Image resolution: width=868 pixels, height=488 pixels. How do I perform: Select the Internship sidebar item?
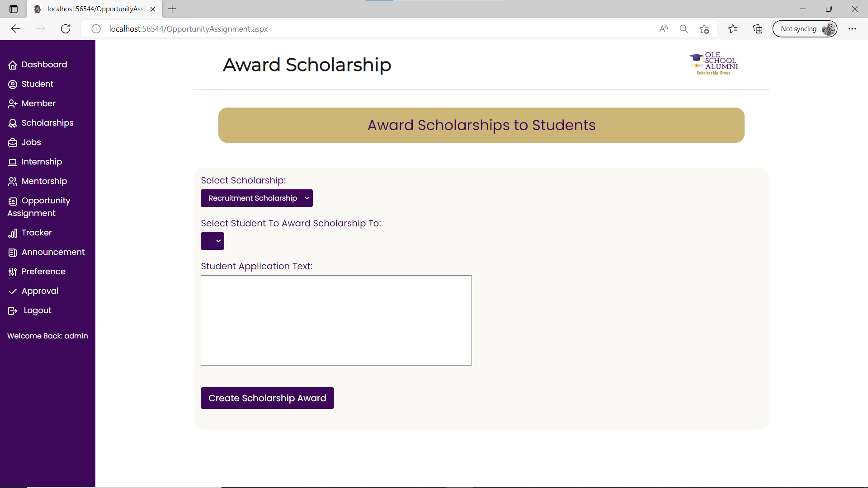[x=42, y=162]
